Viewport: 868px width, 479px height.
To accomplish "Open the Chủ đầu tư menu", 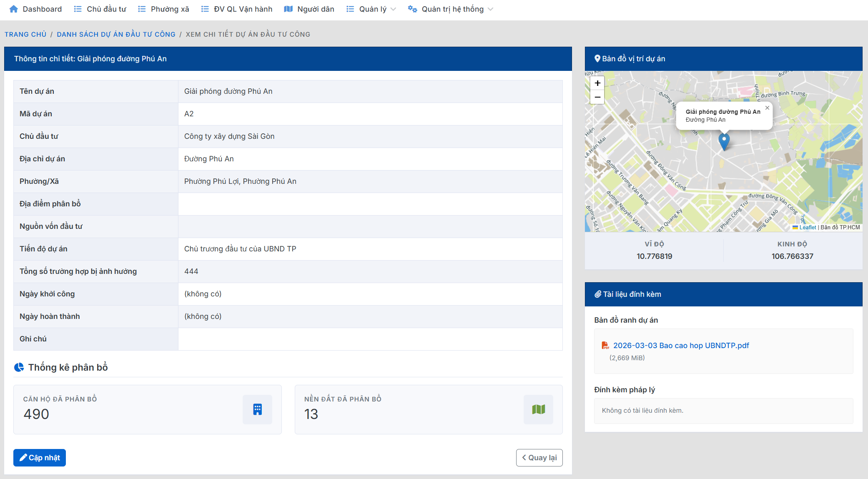I will [100, 9].
